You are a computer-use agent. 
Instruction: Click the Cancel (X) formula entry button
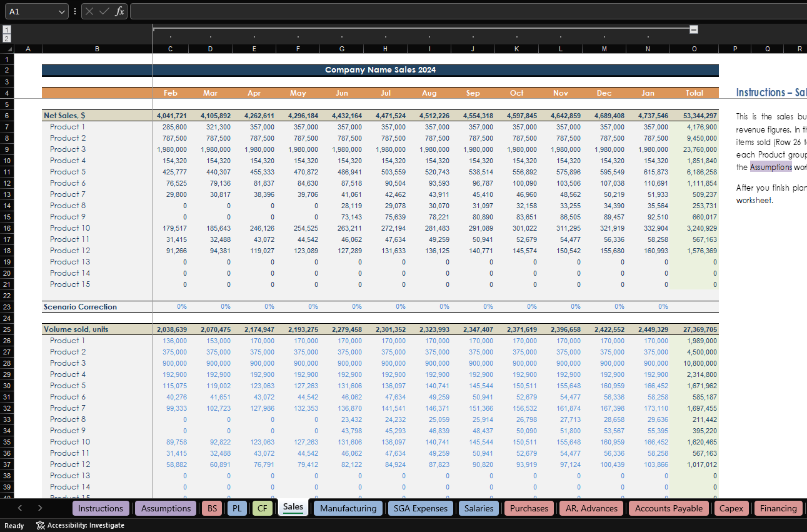coord(91,11)
